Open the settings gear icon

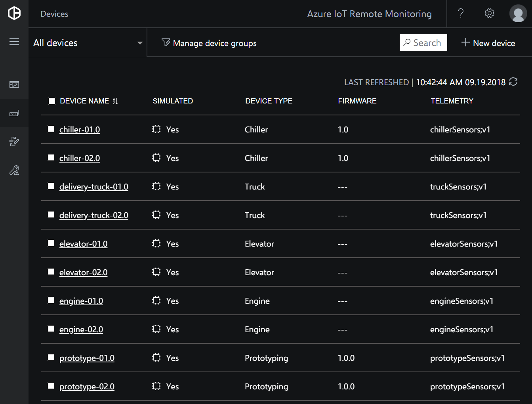pos(490,13)
